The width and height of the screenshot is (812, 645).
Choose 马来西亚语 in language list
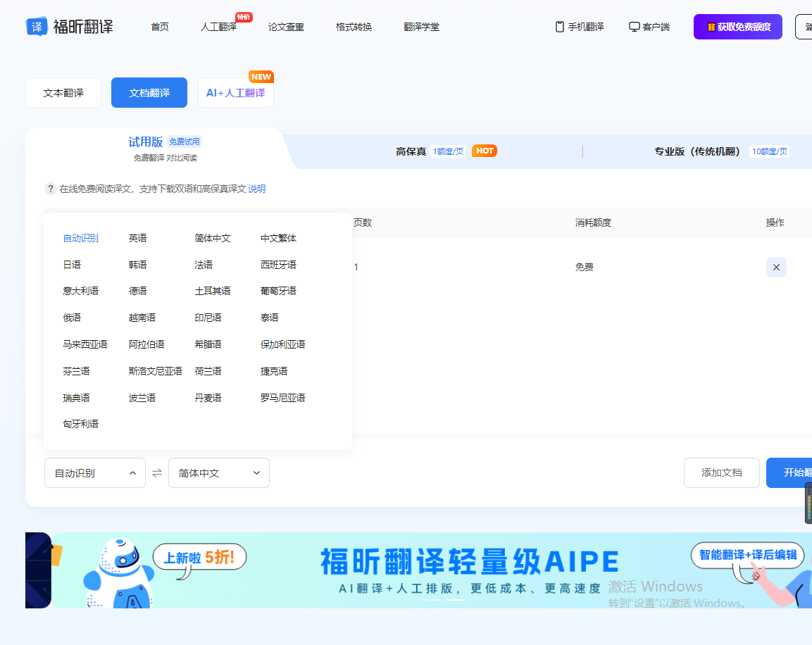pyautogui.click(x=85, y=344)
